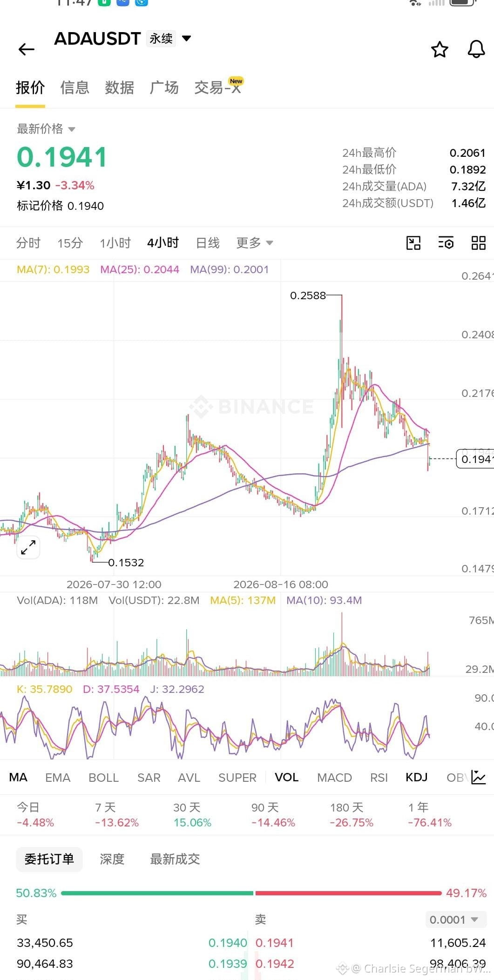Tap the 0.2588 high price label

(x=308, y=295)
